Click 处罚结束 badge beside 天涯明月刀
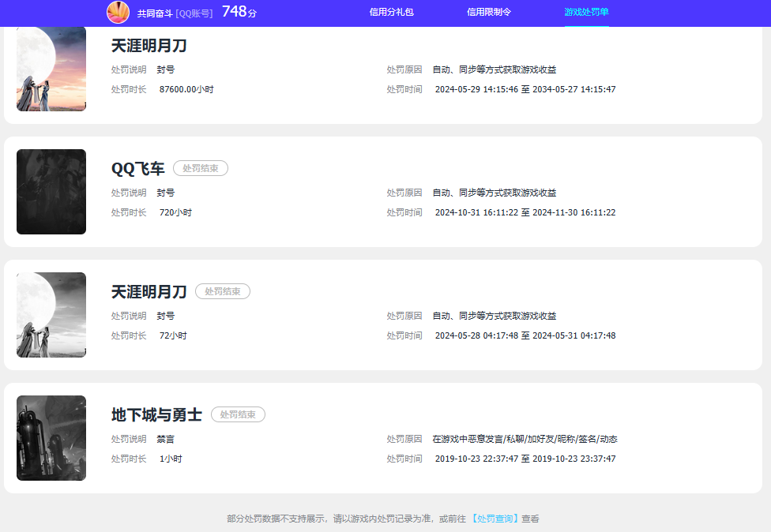 pos(223,291)
